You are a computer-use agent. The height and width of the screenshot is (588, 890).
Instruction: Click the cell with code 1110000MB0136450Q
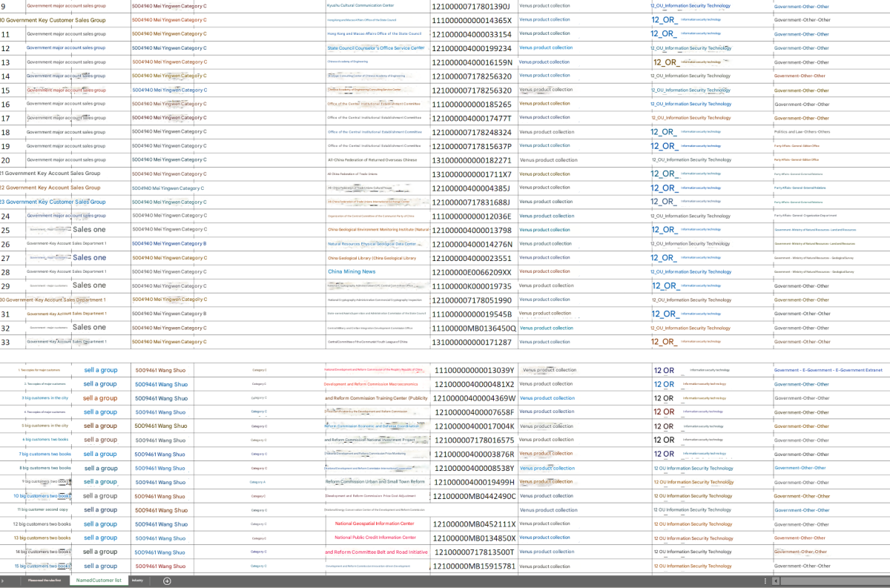(474, 328)
